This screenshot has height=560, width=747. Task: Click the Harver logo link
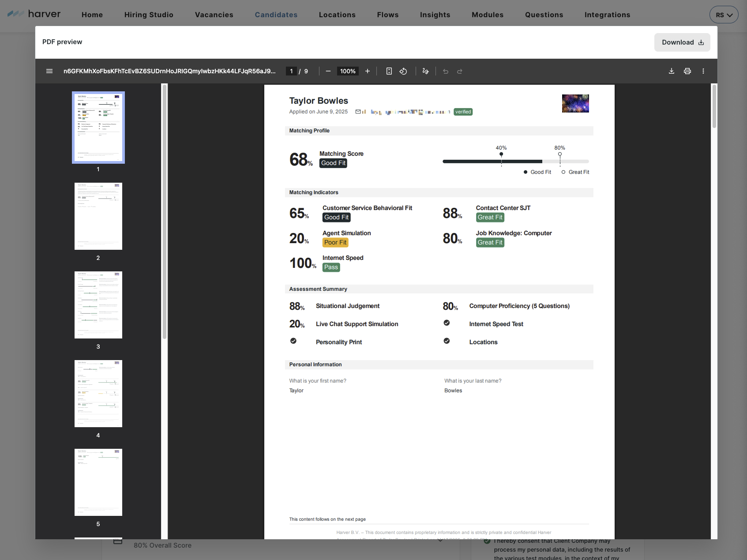34,14
